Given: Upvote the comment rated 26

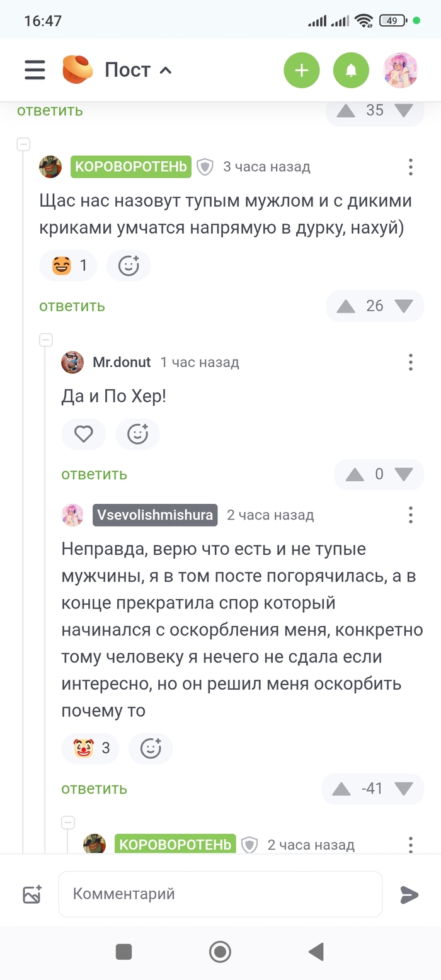Looking at the screenshot, I should [346, 306].
